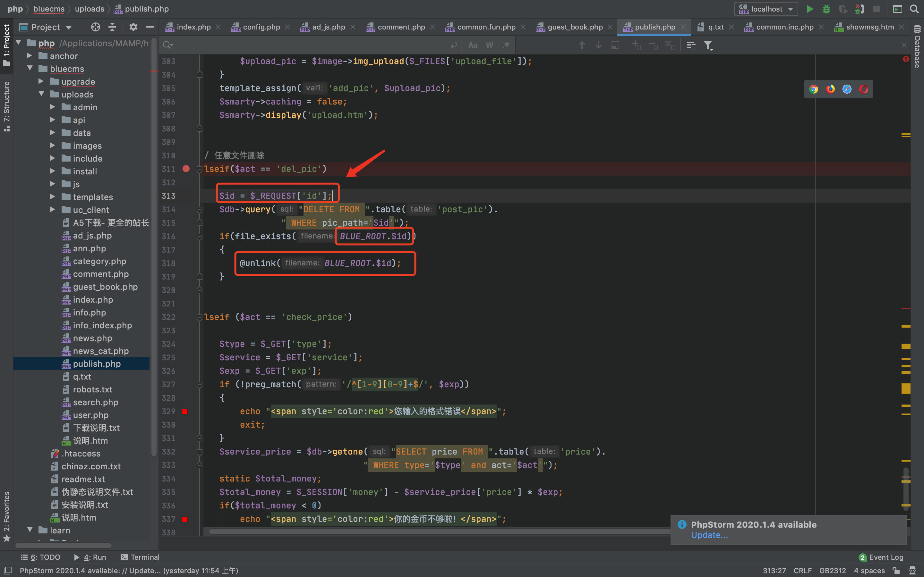Toggle Match Case in find bar

473,46
